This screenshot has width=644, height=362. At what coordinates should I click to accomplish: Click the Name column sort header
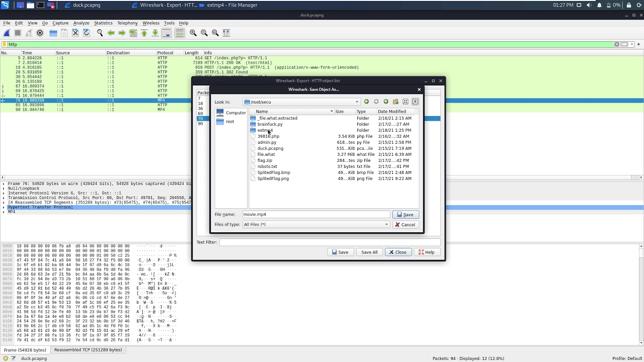(x=292, y=112)
